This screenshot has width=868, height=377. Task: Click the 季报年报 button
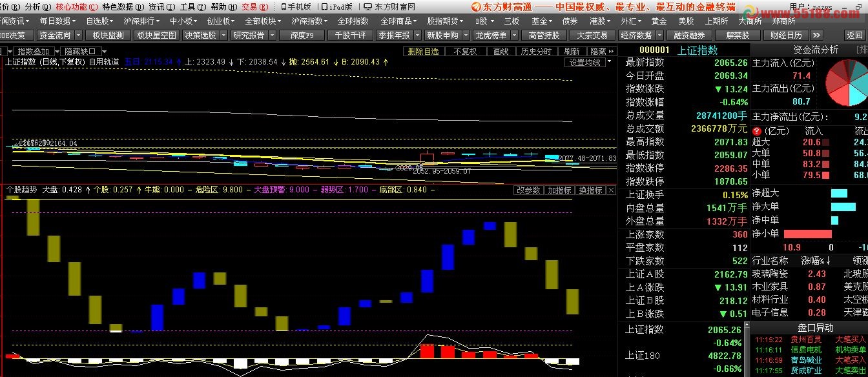pyautogui.click(x=394, y=36)
